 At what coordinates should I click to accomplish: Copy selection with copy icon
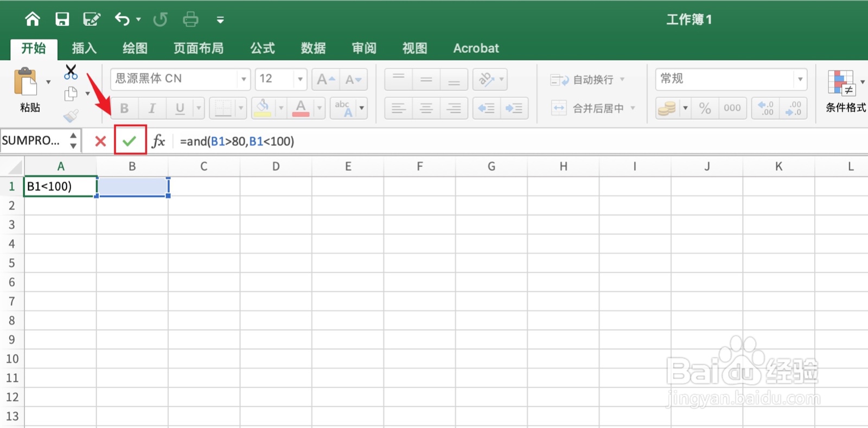(71, 94)
